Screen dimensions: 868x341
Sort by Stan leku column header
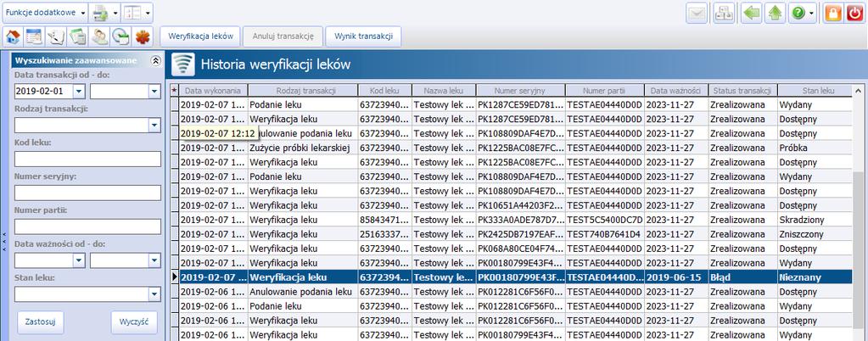(x=815, y=90)
